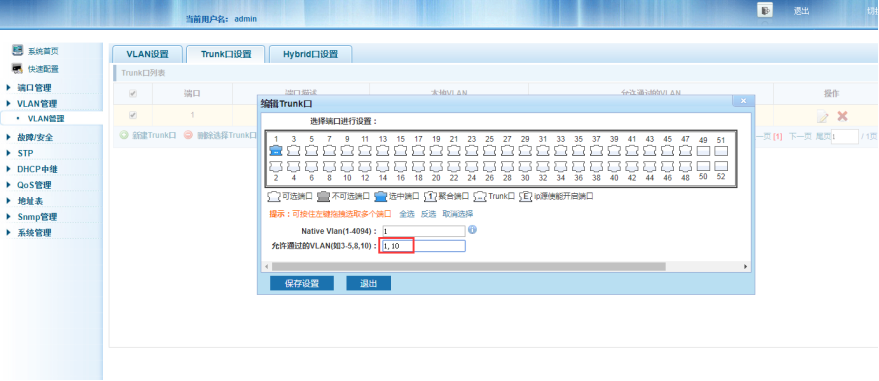This screenshot has width=879, height=381.
Task: Select port 8 icon in bottom row
Action: point(329,166)
